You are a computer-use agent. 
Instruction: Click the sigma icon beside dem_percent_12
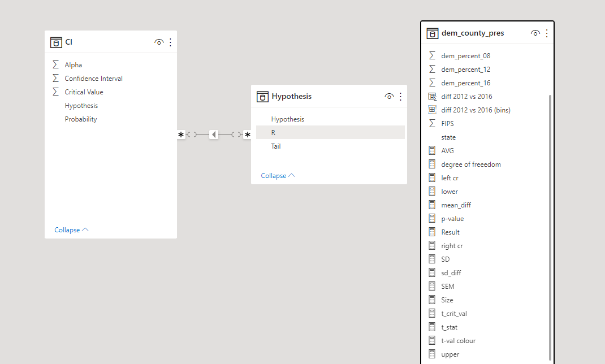click(433, 69)
